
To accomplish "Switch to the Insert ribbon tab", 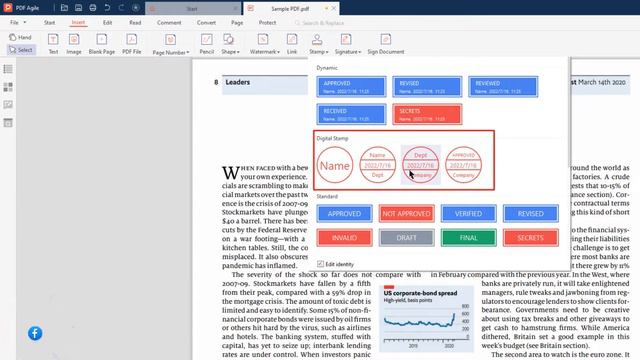I will pyautogui.click(x=78, y=22).
